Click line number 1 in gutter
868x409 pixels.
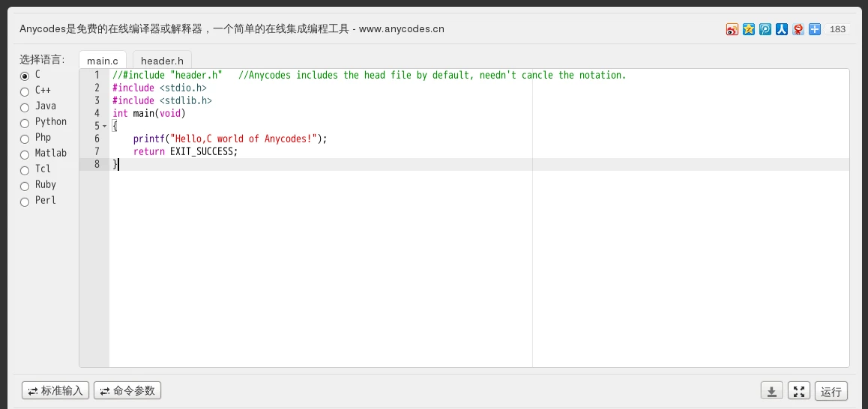tap(97, 75)
